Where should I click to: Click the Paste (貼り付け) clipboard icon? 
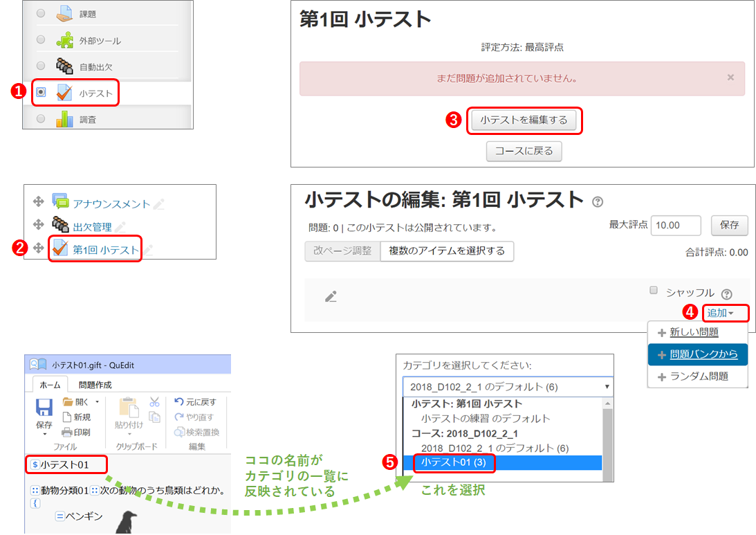click(128, 408)
